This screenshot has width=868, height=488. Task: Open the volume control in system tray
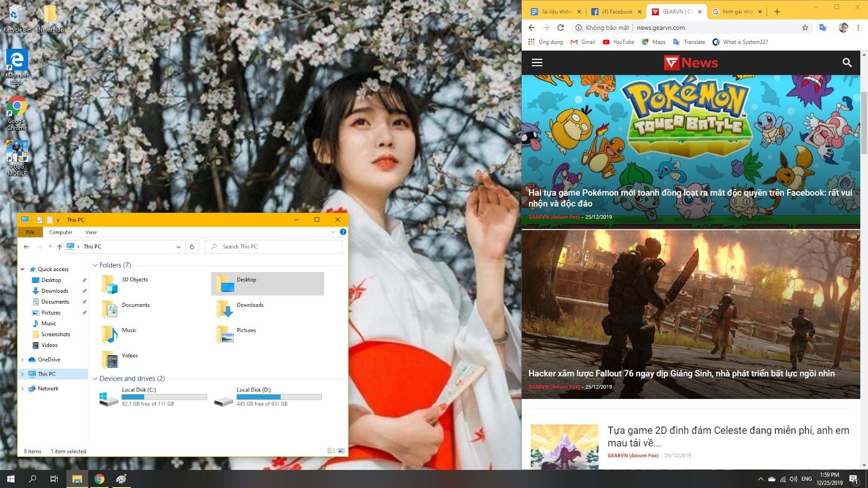[794, 479]
